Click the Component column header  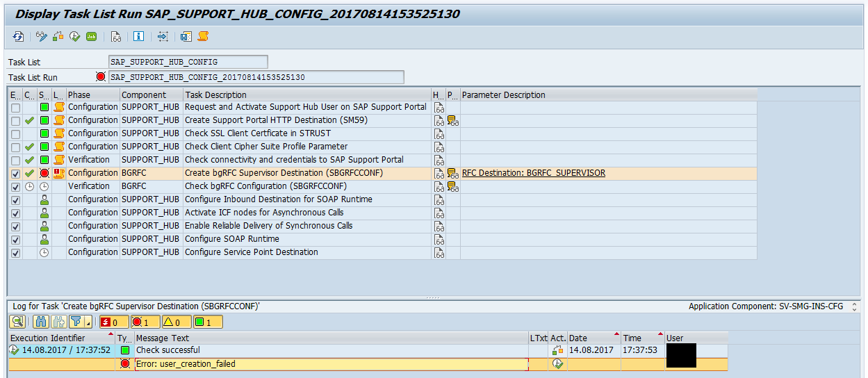152,94
